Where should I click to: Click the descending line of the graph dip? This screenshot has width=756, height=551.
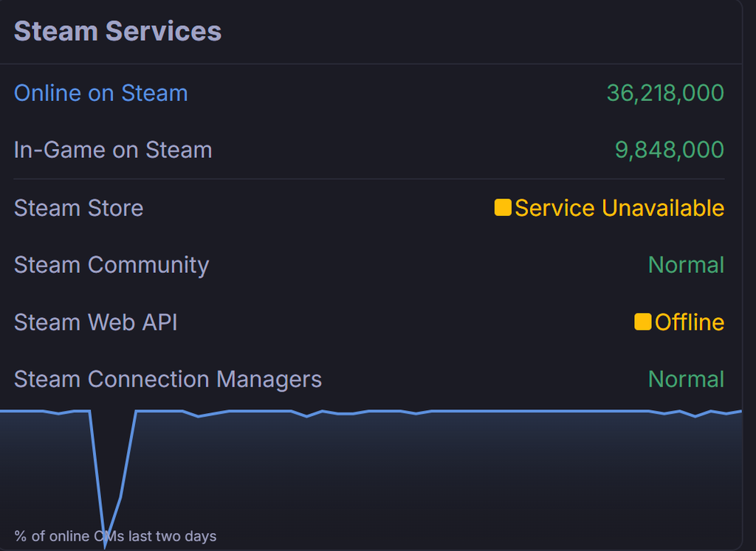96,472
